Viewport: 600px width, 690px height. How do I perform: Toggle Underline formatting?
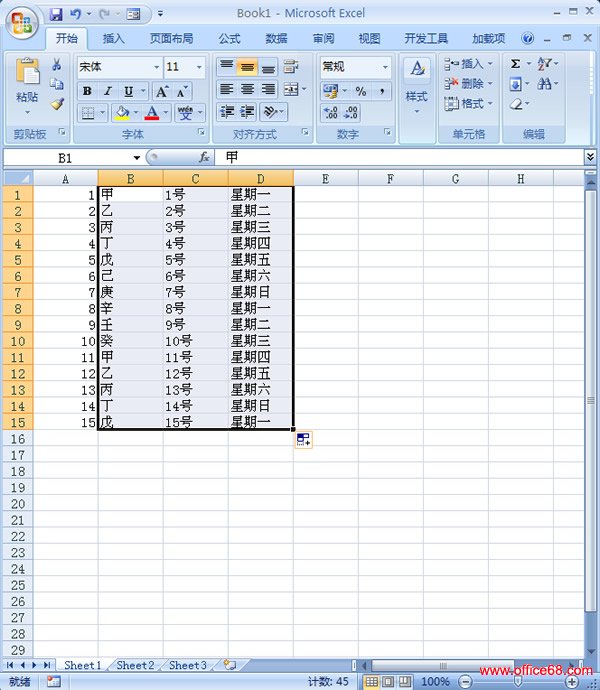(128, 92)
